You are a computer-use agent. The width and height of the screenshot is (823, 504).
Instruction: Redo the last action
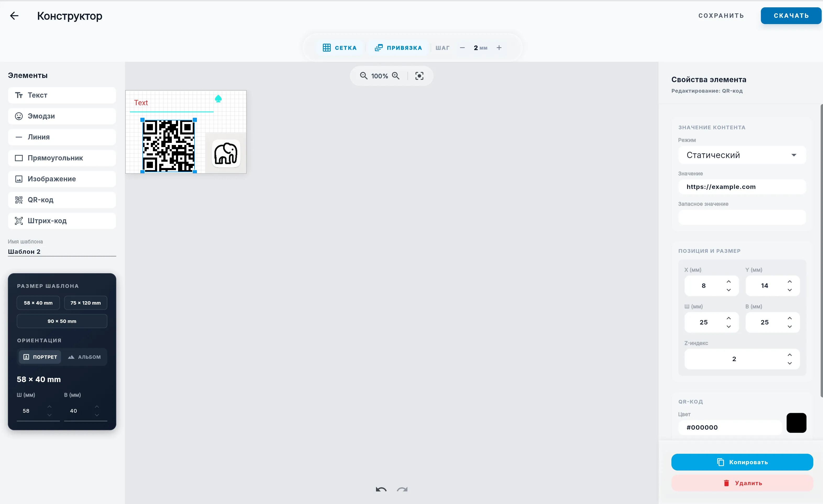(402, 490)
